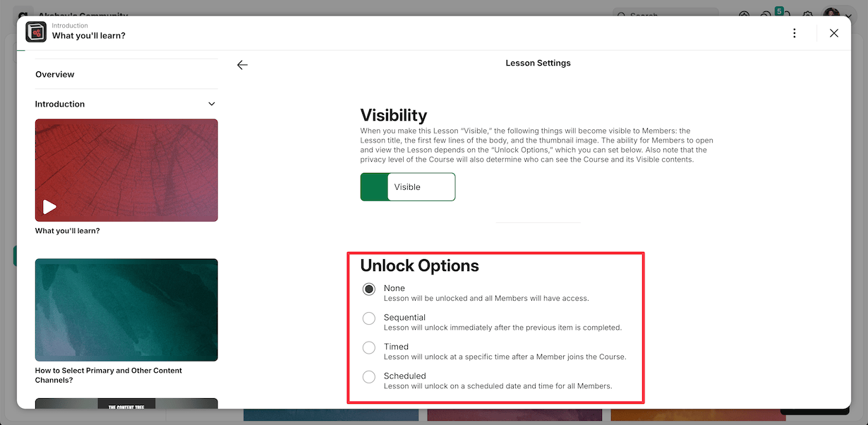
Task: Click the back arrow beside Lesson Settings
Action: click(242, 65)
